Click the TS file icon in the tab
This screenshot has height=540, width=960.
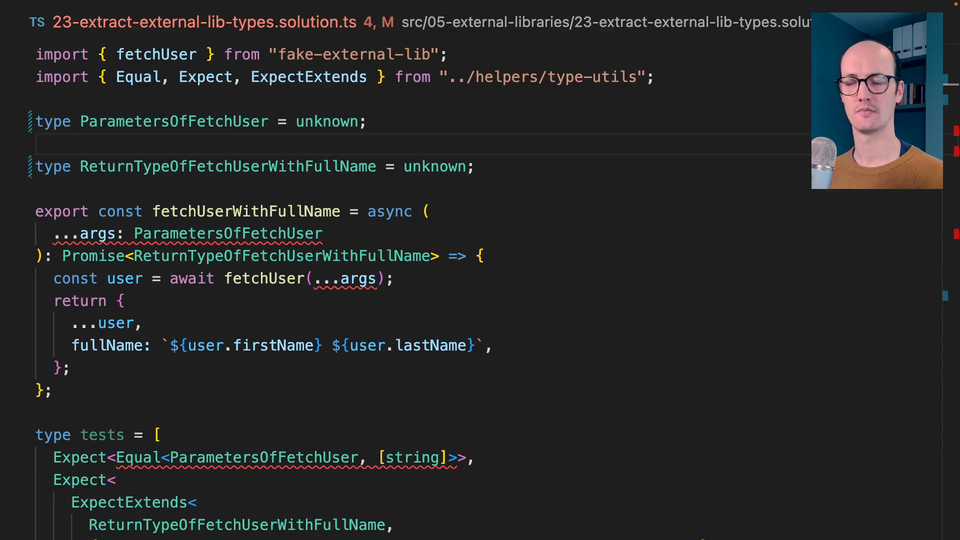pos(37,21)
